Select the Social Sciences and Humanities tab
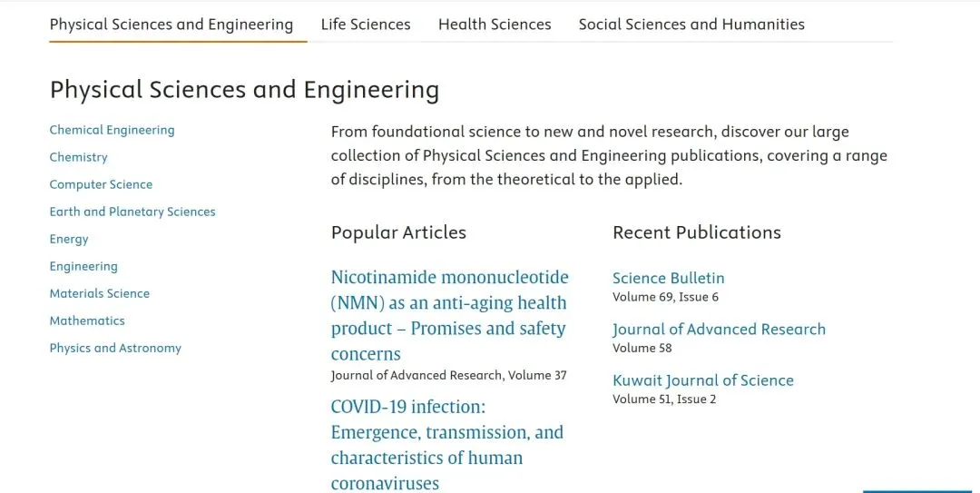The width and height of the screenshot is (980, 493). pyautogui.click(x=691, y=25)
